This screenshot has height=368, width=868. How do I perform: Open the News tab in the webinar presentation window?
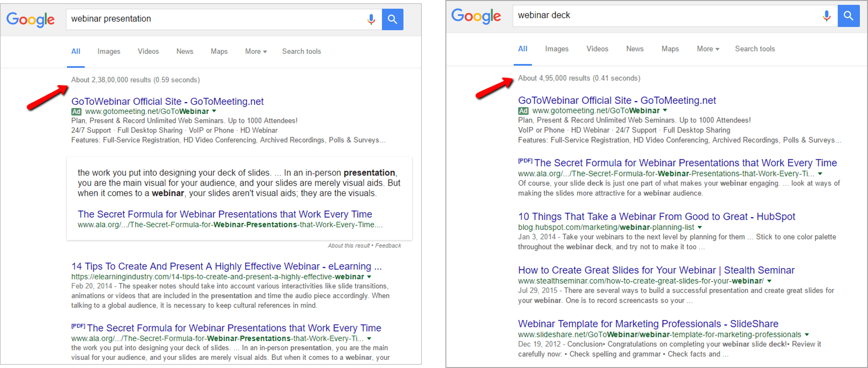(185, 51)
